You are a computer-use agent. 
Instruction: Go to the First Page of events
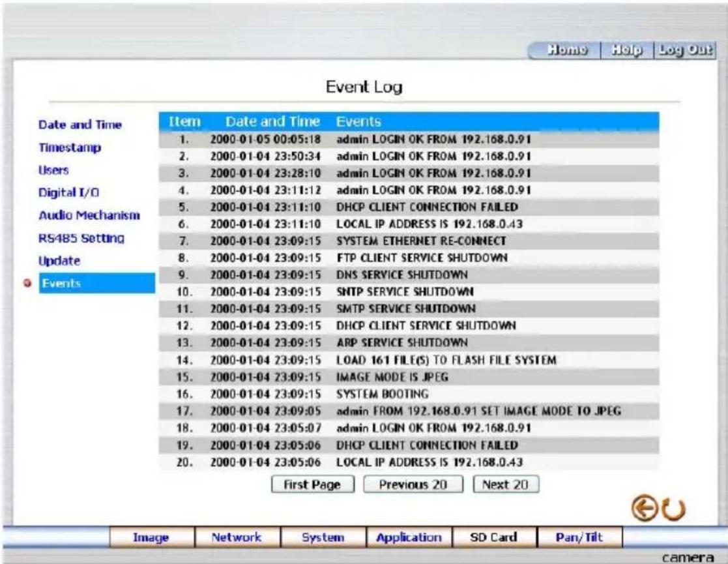(312, 484)
